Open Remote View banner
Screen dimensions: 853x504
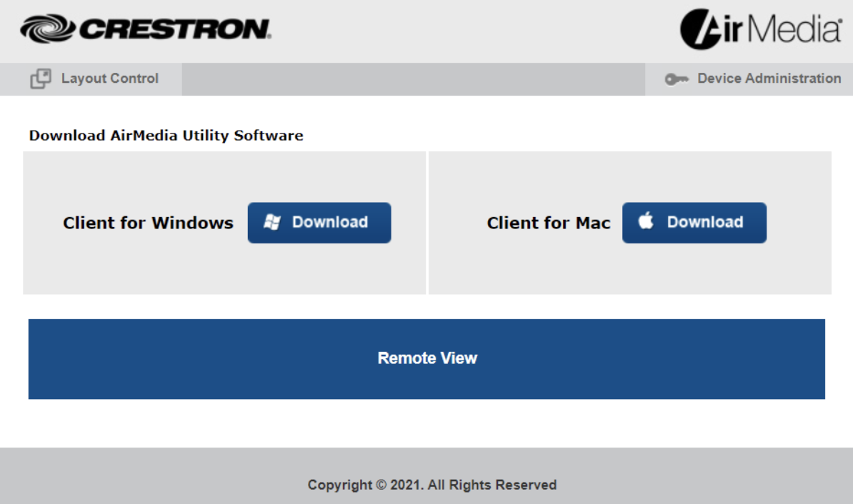coord(426,358)
